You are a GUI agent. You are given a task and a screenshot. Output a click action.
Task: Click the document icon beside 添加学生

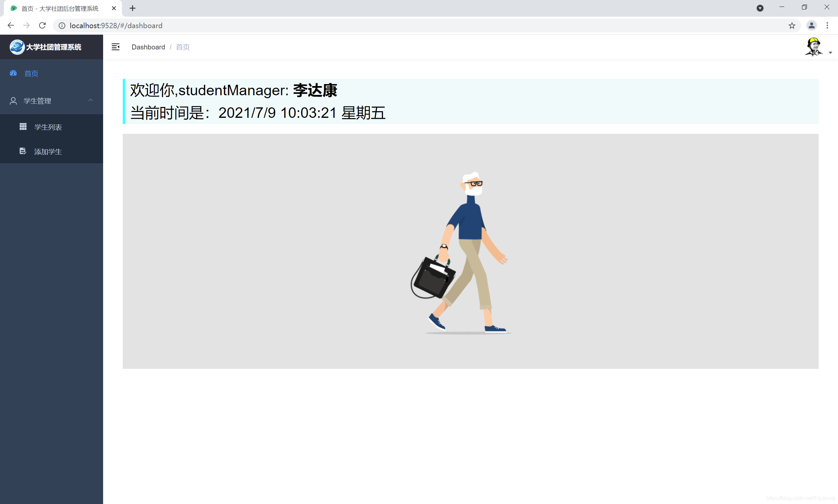(23, 151)
